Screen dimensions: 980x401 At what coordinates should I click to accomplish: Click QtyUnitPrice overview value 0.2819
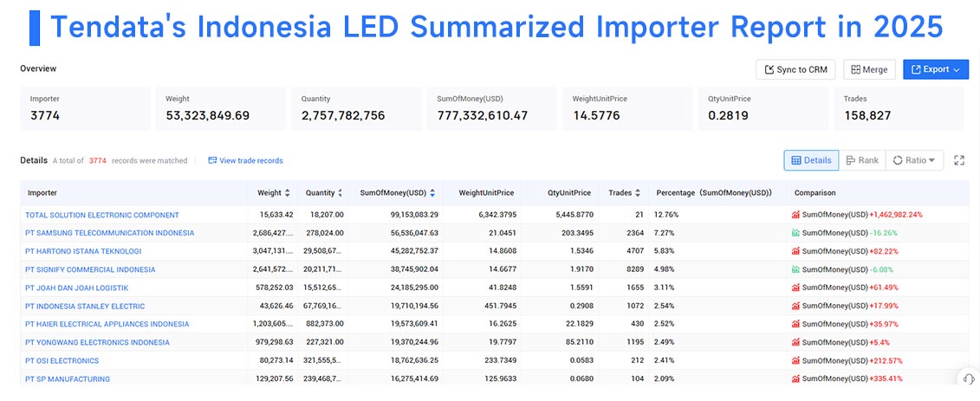(x=728, y=115)
